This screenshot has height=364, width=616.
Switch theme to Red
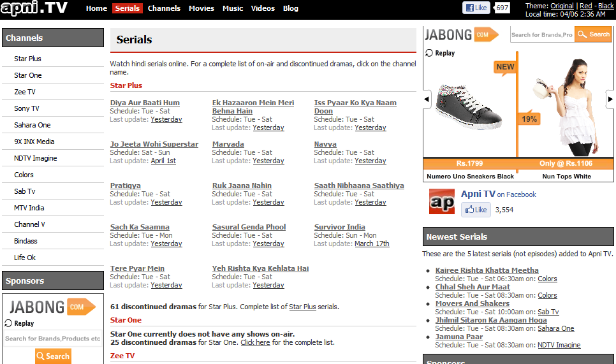586,6
